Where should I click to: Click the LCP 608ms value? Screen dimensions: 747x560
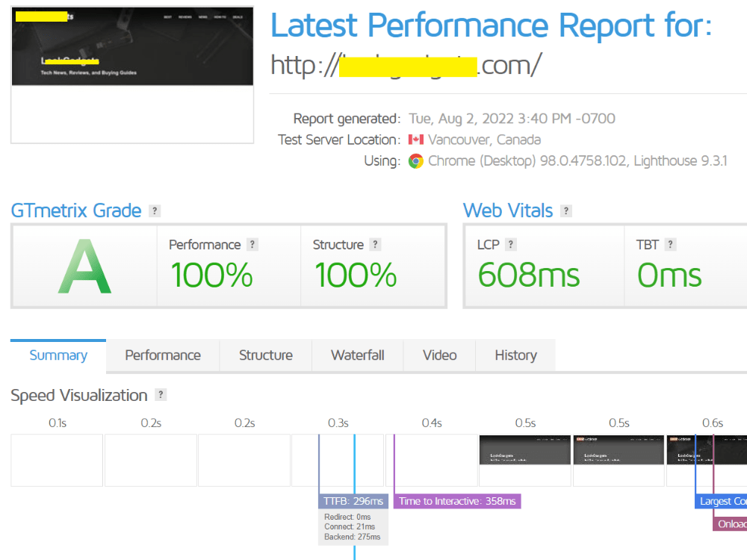pos(529,276)
